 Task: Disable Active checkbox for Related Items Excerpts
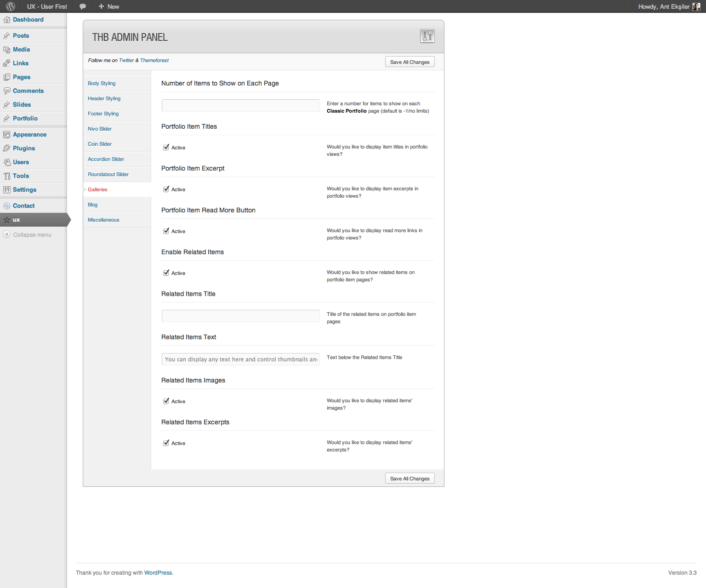(166, 443)
